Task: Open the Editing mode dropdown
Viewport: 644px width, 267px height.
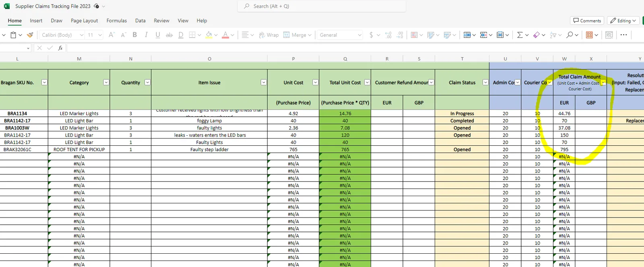Action: coord(623,21)
